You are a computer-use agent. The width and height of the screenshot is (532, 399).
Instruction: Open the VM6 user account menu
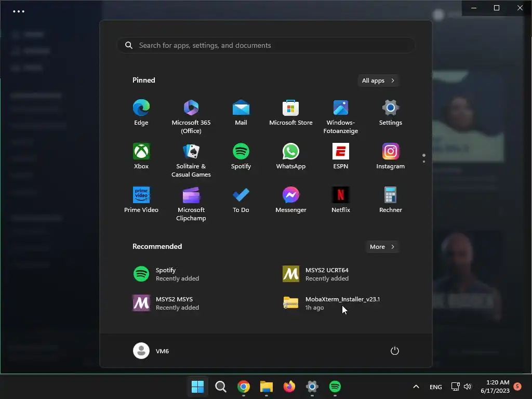151,351
